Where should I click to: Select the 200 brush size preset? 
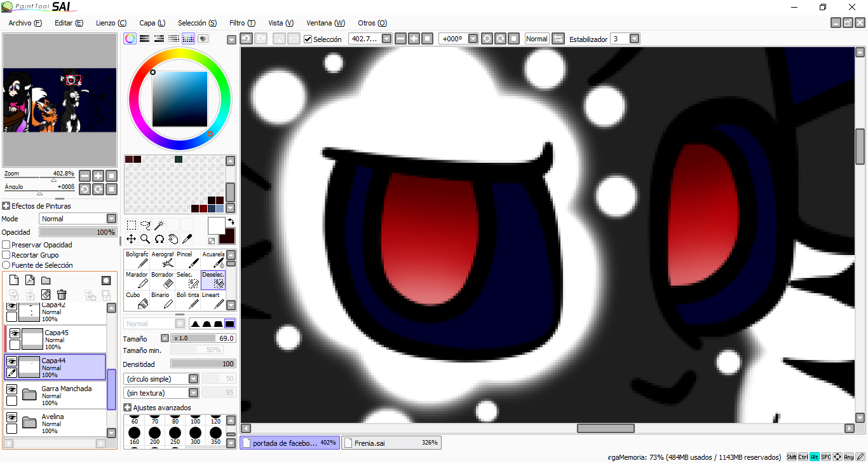(x=154, y=434)
